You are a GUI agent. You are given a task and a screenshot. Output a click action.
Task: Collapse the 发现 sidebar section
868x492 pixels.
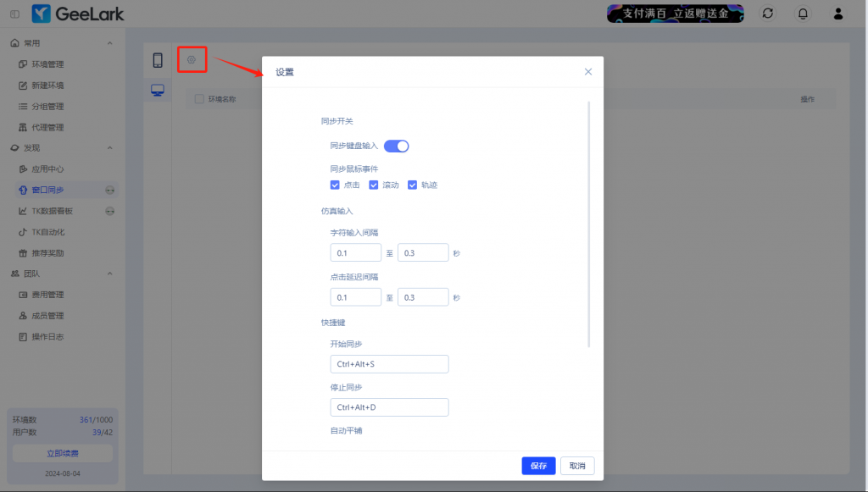point(109,148)
